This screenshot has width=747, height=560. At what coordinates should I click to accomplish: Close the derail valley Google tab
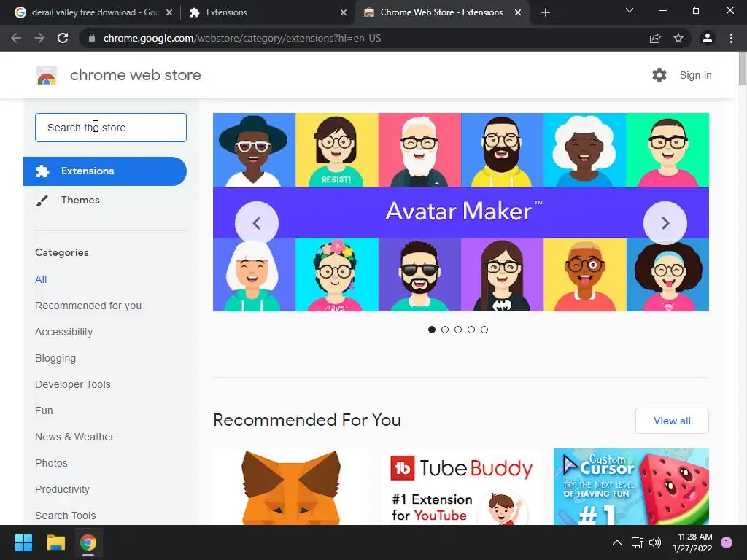pos(169,13)
